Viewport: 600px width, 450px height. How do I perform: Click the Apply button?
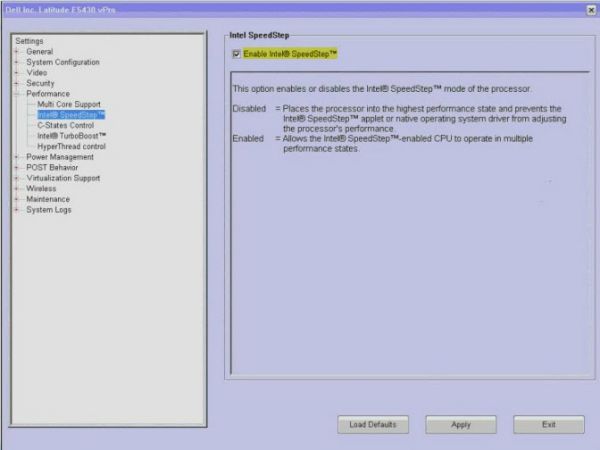tap(461, 424)
